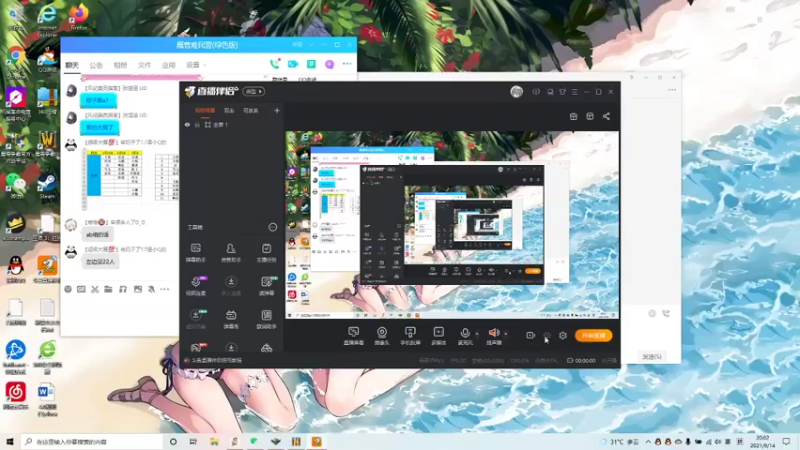The height and width of the screenshot is (450, 800).
Task: Click the 发送(S) send button in the back window
Action: coord(652,357)
